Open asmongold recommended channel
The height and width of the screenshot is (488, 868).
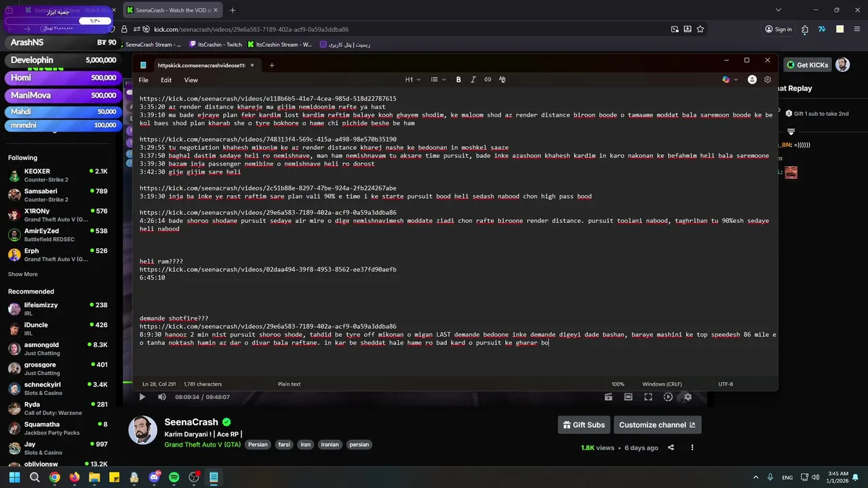click(58, 348)
